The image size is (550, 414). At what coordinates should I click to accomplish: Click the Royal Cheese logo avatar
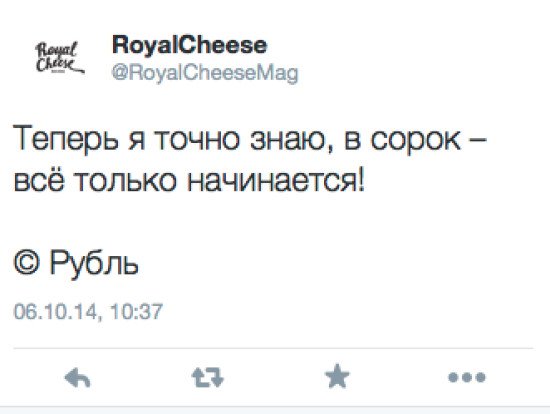tap(60, 57)
